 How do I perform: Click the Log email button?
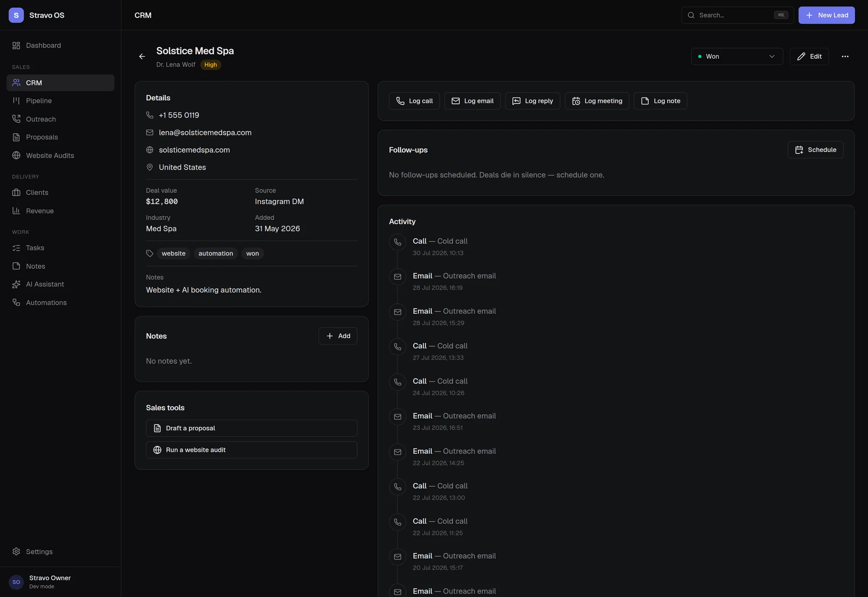click(x=472, y=101)
